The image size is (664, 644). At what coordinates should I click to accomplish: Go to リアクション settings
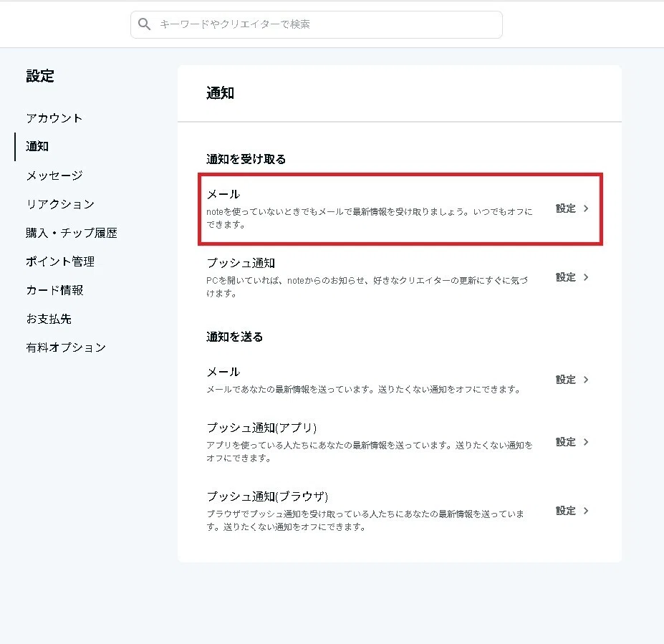point(60,204)
